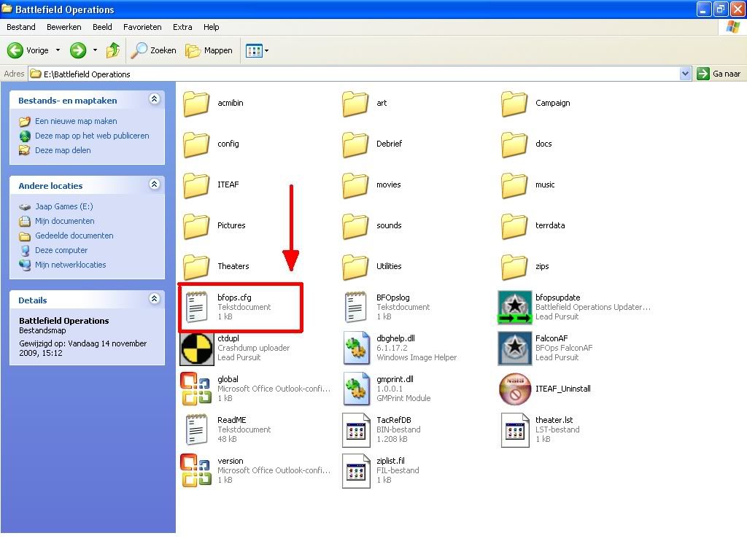
Task: Open the forward history dropdown arrow
Action: [95, 50]
